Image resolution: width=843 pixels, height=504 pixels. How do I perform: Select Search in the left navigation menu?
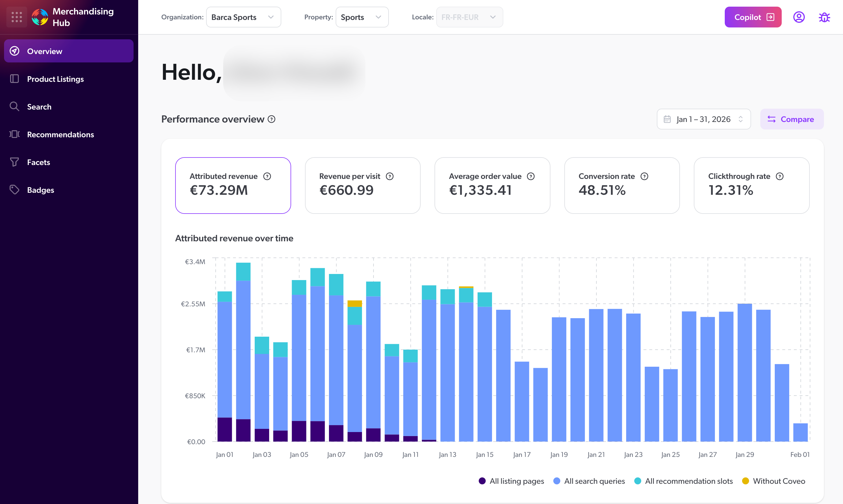pyautogui.click(x=39, y=106)
